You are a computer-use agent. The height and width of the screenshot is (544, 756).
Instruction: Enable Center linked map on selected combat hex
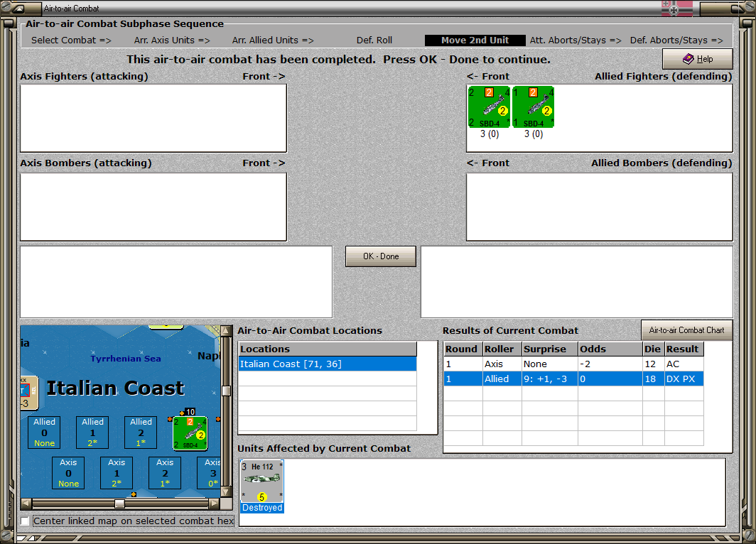25,521
